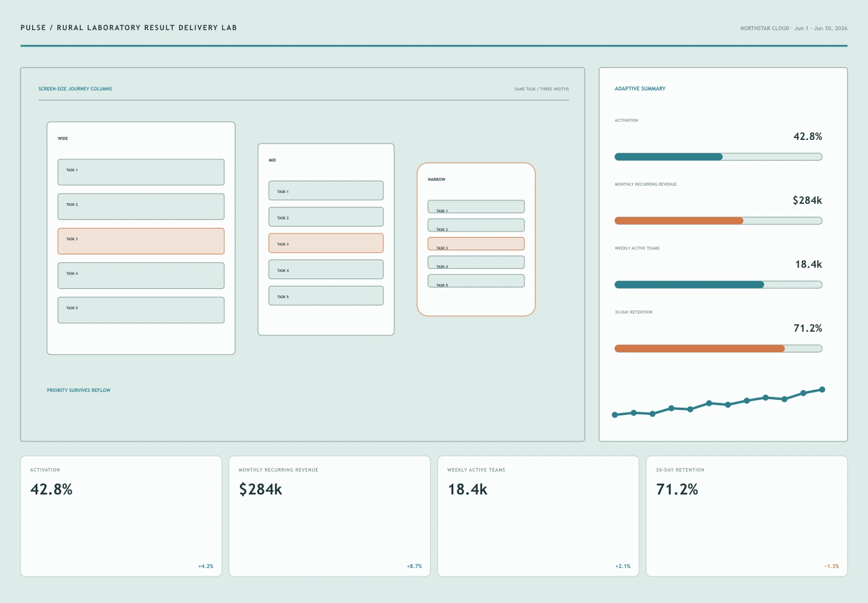Click the Weekly Active Teams progress bar
The image size is (868, 603).
[x=719, y=285]
